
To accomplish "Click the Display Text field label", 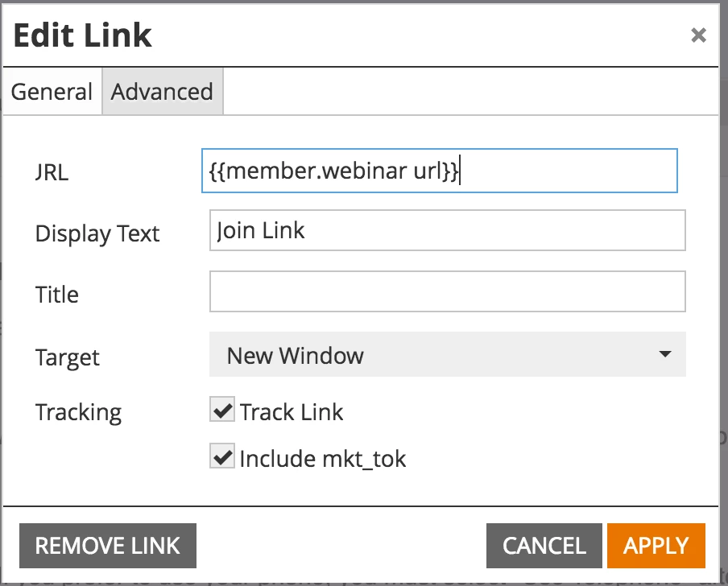I will tap(97, 234).
